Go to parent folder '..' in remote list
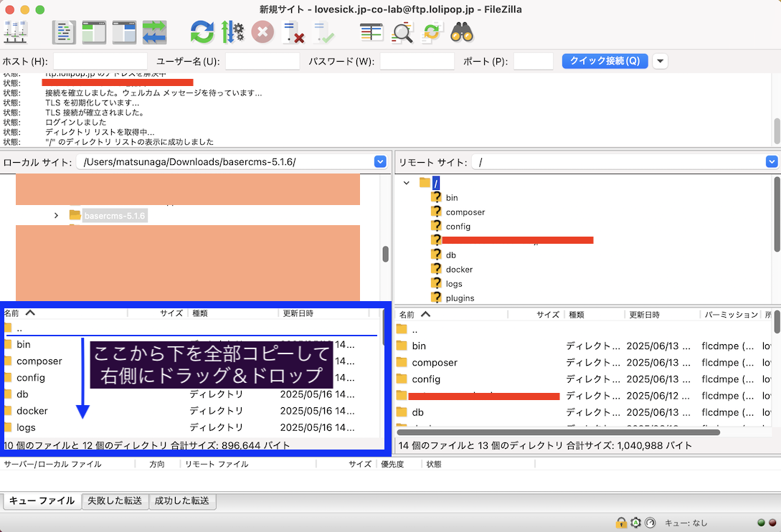781x532 pixels. (x=415, y=330)
